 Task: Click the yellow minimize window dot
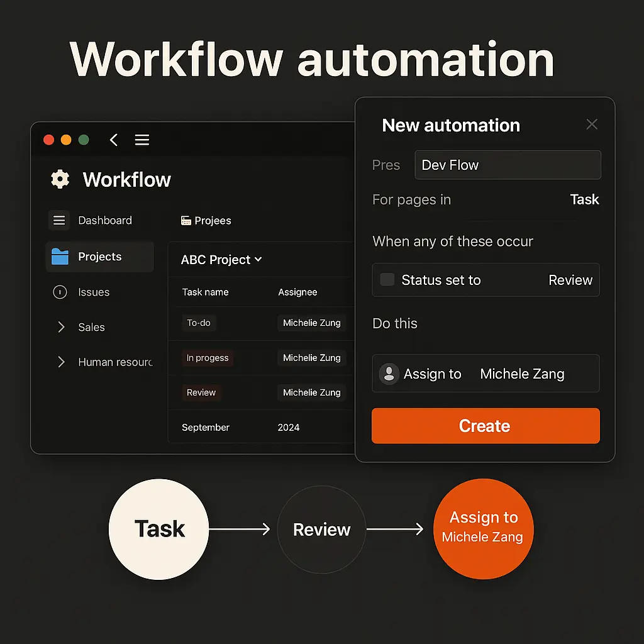pyautogui.click(x=66, y=140)
